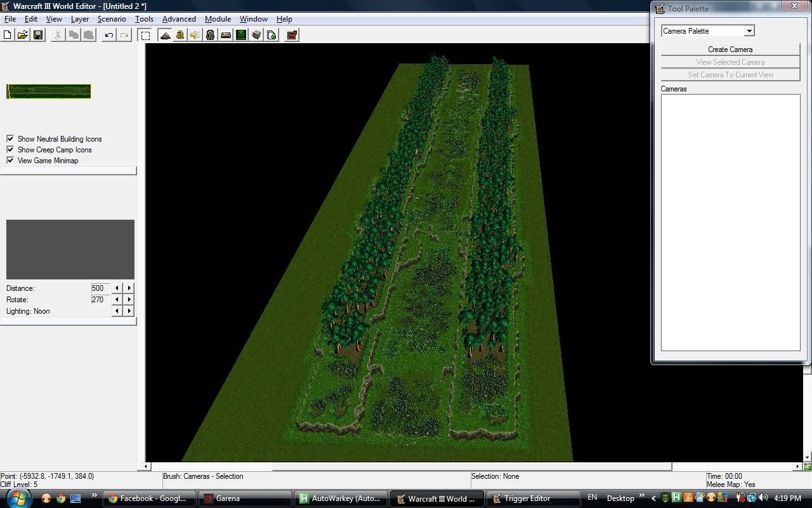Switch to AutoWarkey taskbar button
The height and width of the screenshot is (508, 812).
(341, 498)
